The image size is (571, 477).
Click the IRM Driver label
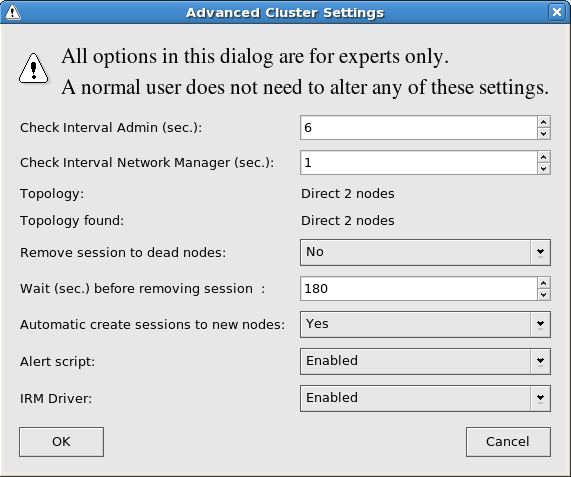56,398
